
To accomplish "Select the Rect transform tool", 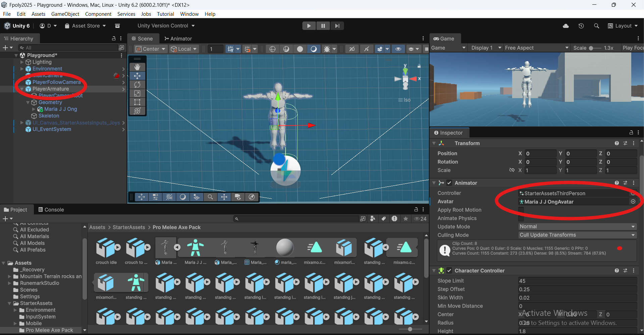I will point(137,102).
